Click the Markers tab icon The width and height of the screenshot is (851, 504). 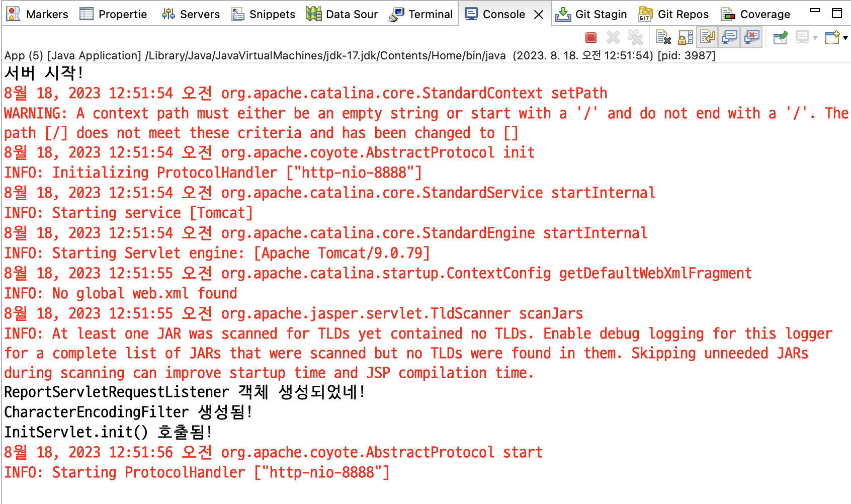[x=13, y=14]
